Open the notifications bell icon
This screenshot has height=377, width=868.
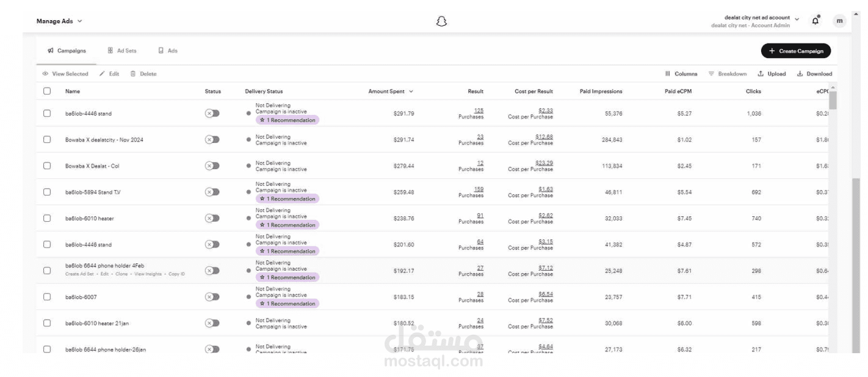pos(816,21)
